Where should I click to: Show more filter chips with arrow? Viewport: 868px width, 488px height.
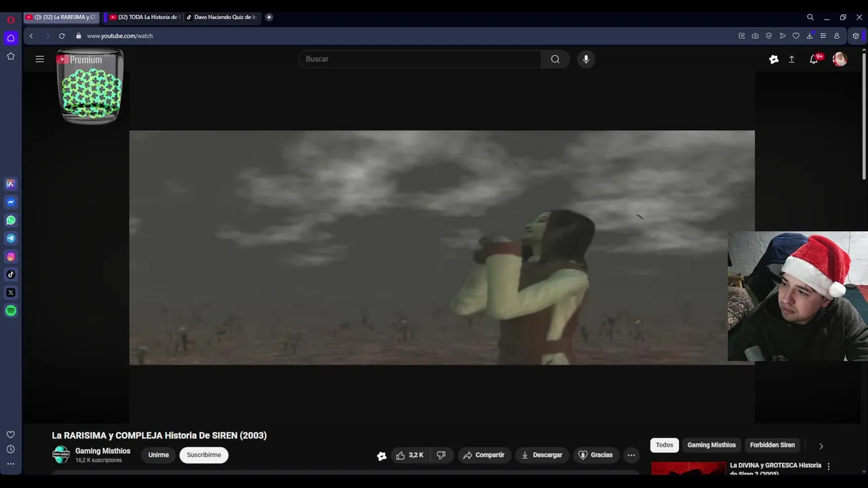(x=821, y=446)
